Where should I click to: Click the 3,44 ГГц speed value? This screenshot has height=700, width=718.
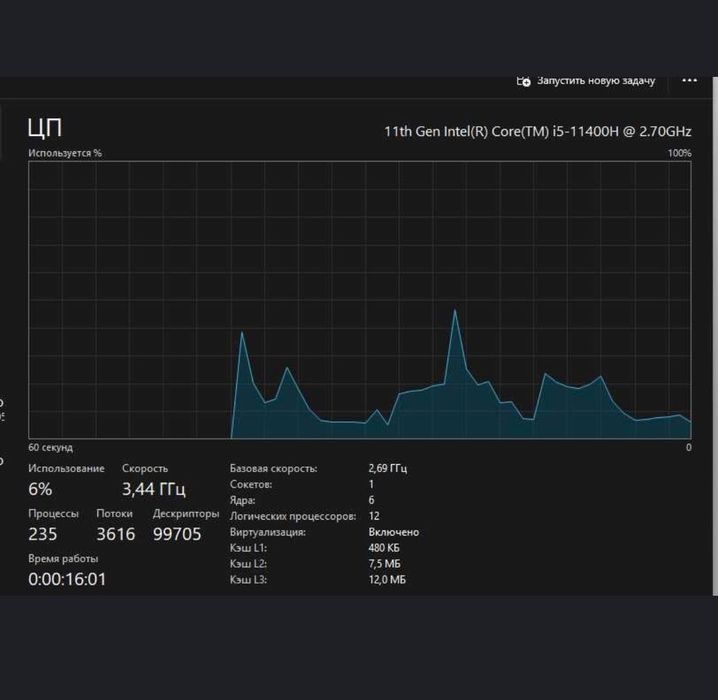pos(154,489)
